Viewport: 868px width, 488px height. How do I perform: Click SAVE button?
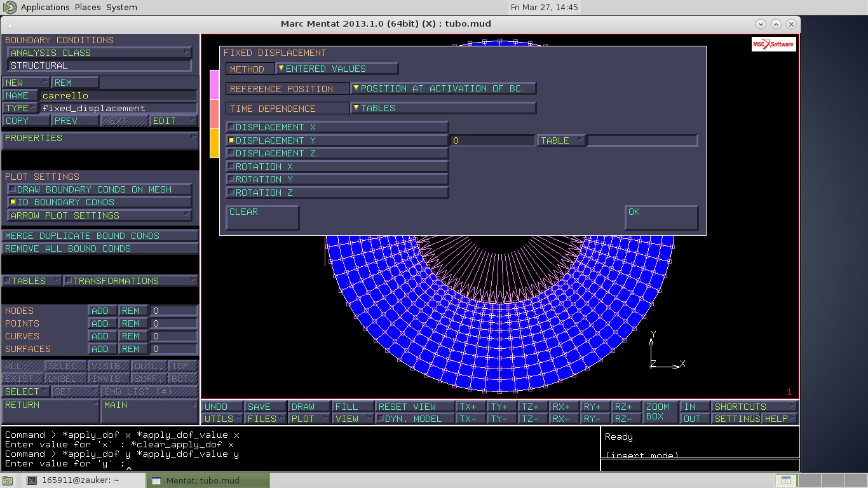coord(266,407)
